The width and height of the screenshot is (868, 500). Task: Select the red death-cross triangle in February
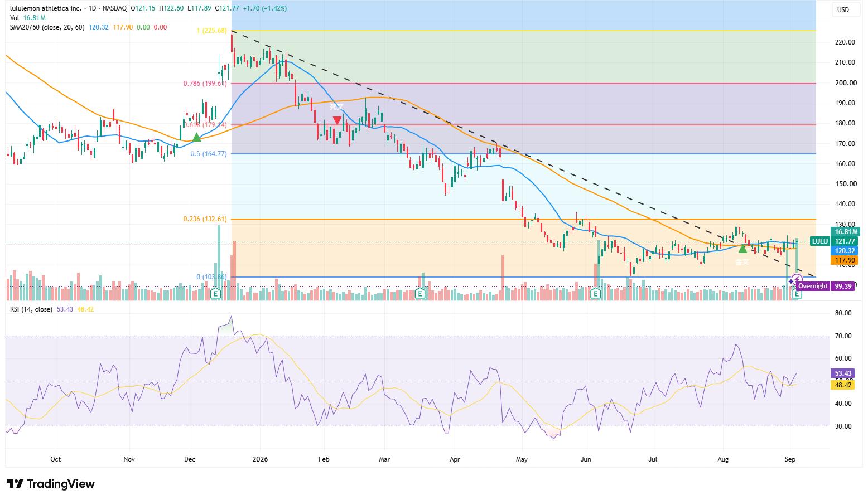click(x=337, y=120)
